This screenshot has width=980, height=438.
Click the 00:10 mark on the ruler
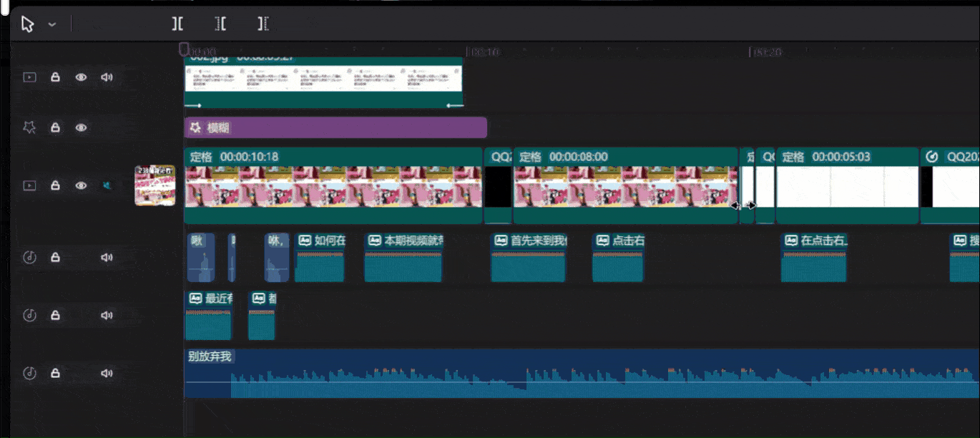[x=484, y=52]
